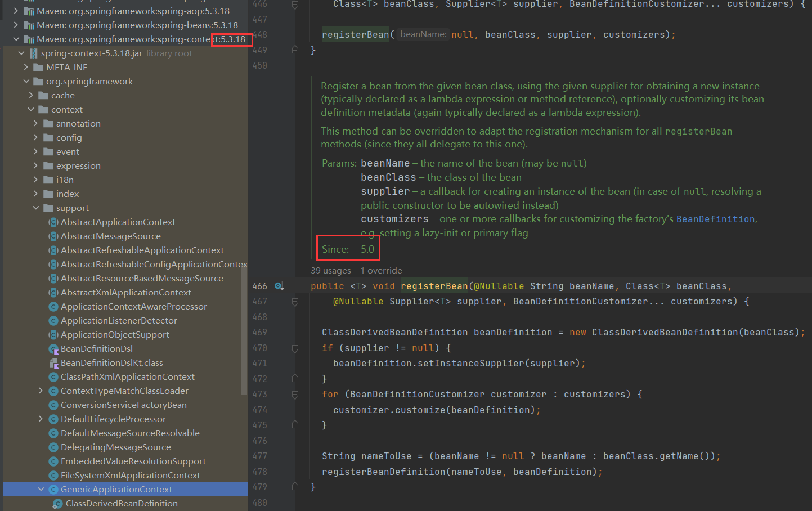
Task: Click the ClassDerivedBeanDefinition inner class icon
Action: pyautogui.click(x=57, y=504)
